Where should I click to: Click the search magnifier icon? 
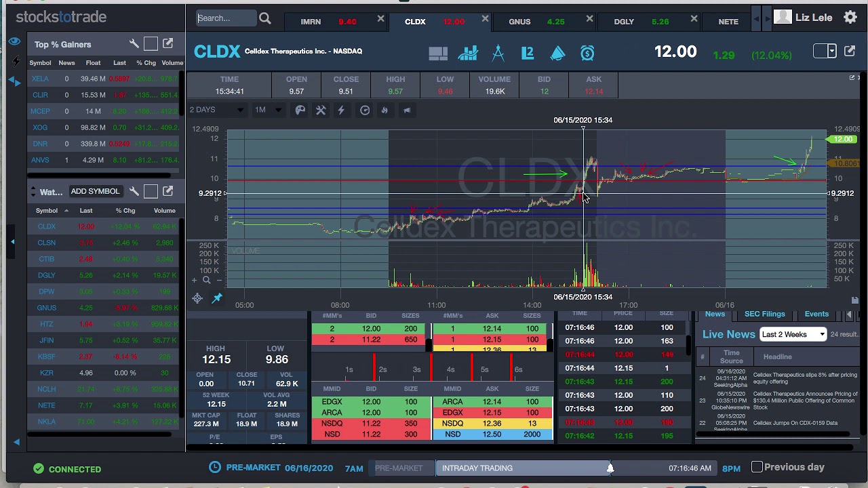[265, 19]
